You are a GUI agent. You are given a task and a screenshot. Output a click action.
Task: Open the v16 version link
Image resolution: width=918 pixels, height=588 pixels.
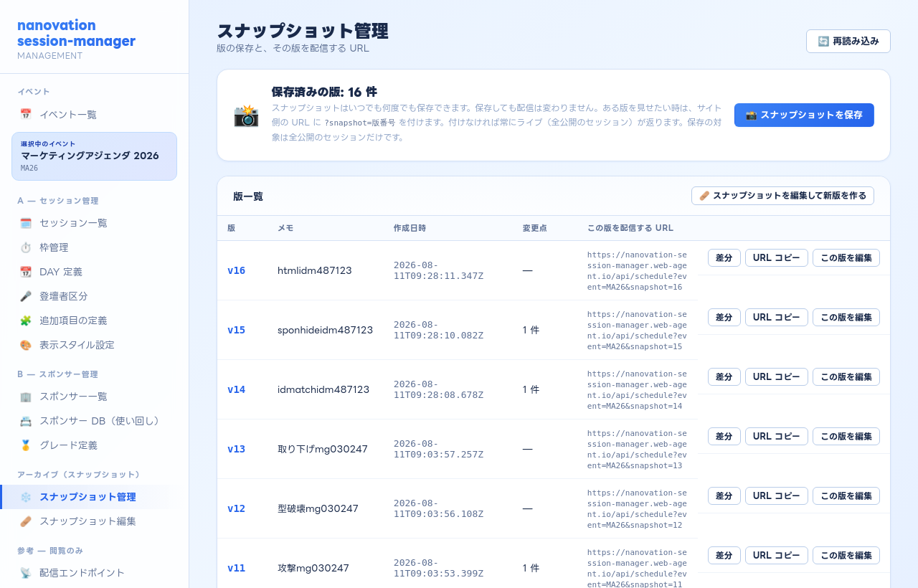(x=236, y=270)
